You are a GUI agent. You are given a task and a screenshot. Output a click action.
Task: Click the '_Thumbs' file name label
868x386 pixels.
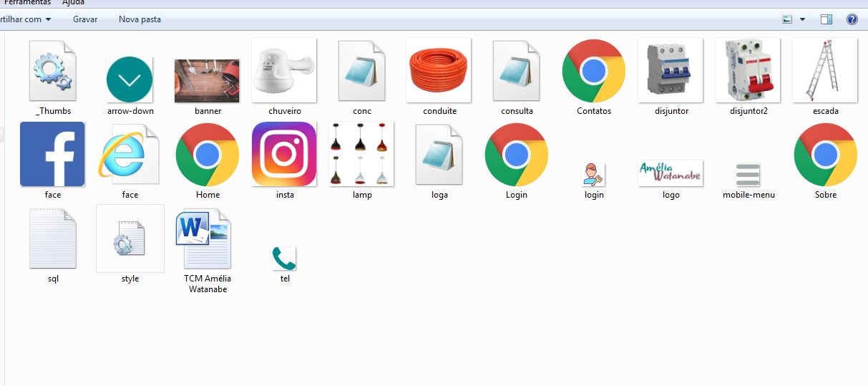pyautogui.click(x=53, y=111)
